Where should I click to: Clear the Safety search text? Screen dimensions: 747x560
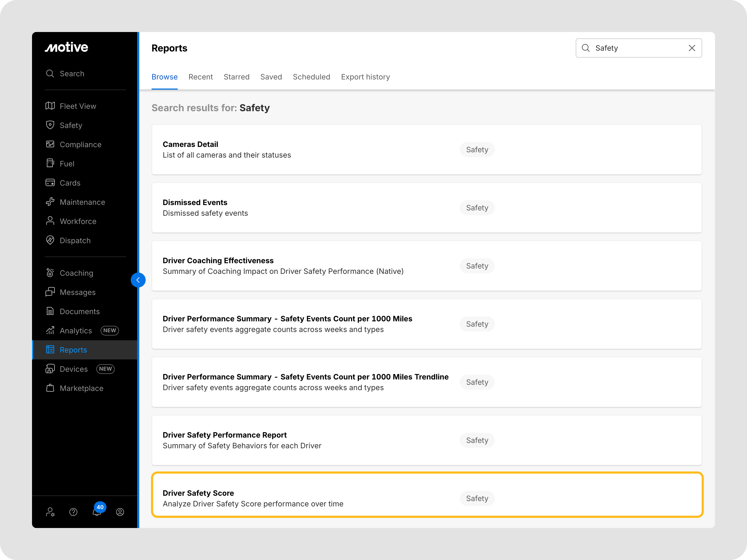tap(692, 48)
